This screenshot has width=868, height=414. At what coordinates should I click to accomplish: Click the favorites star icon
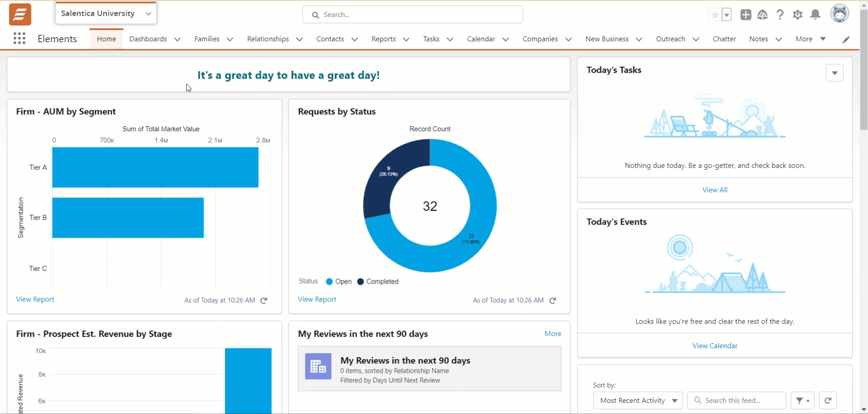tap(715, 15)
